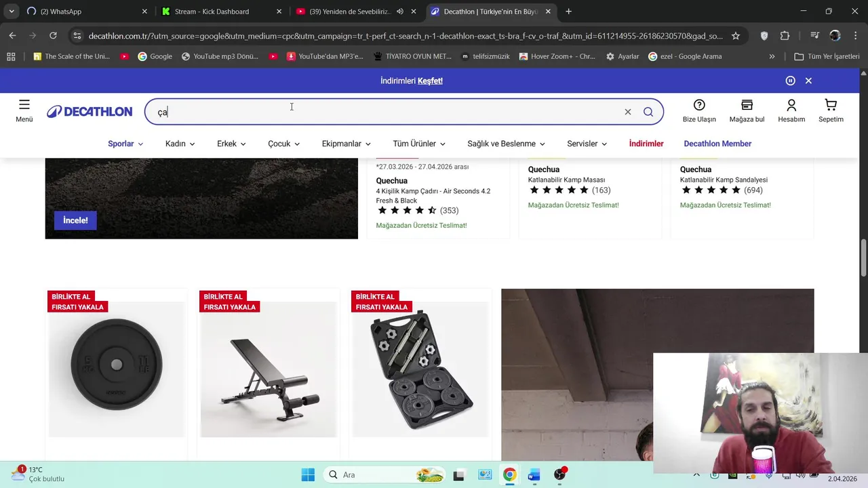
Task: Close the İndirimleri promo banner
Action: click(x=808, y=81)
